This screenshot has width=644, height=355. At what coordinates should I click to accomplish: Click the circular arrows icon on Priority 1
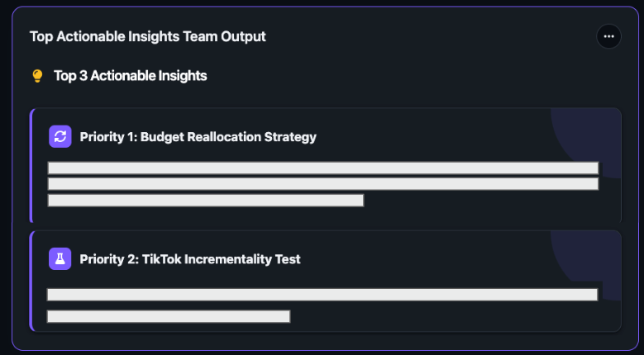point(60,136)
